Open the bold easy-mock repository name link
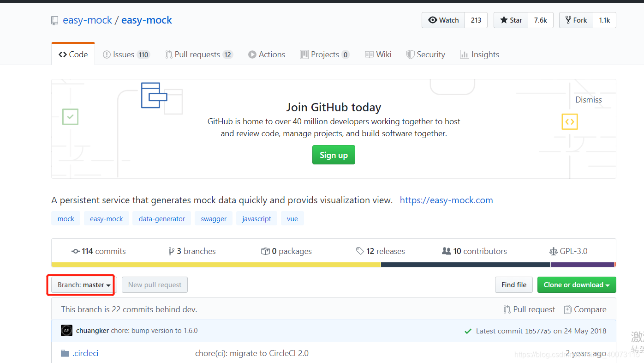 (147, 20)
